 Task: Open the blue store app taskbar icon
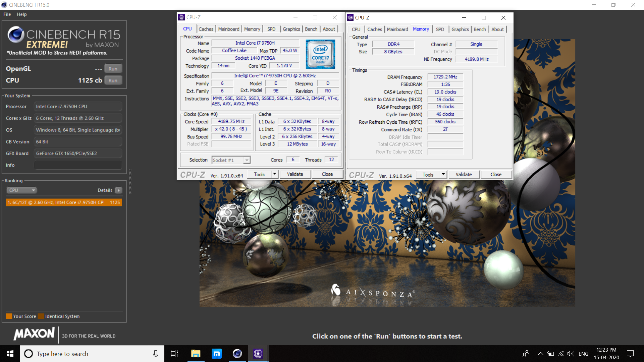tap(217, 354)
